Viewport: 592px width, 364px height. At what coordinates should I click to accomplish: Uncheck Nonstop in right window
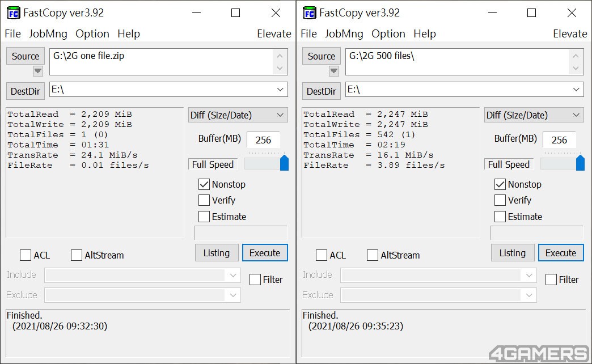(x=500, y=184)
